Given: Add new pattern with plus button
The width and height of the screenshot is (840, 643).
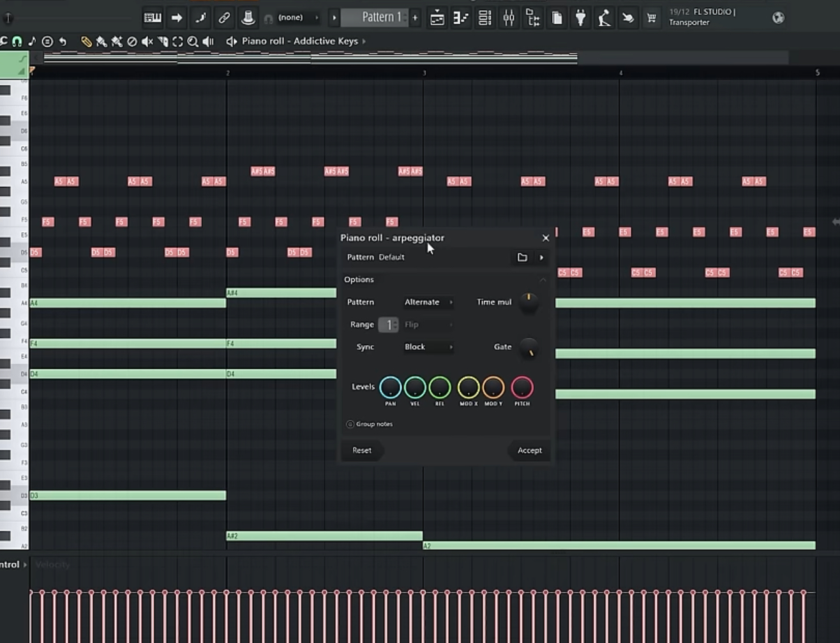Looking at the screenshot, I should tap(415, 18).
